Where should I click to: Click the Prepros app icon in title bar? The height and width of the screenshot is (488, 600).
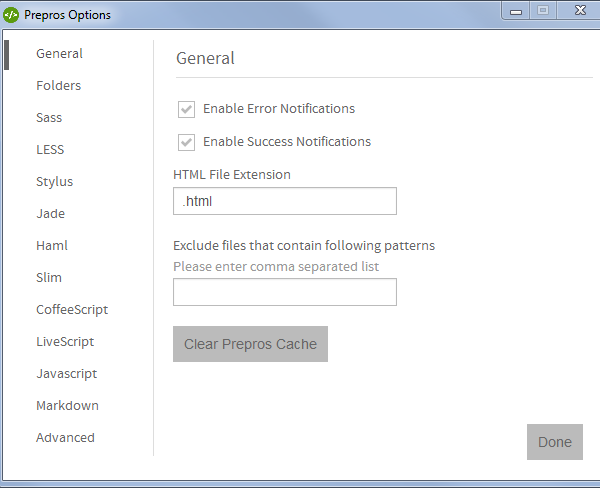(x=11, y=15)
